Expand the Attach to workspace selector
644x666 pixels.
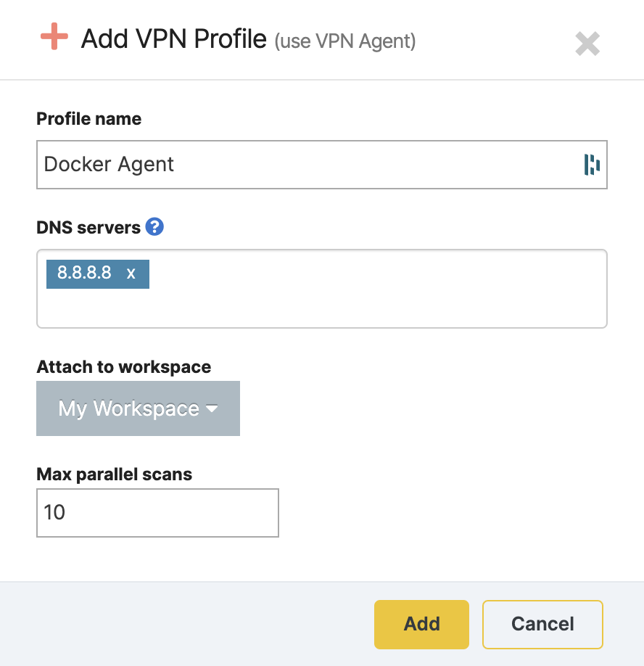click(138, 408)
